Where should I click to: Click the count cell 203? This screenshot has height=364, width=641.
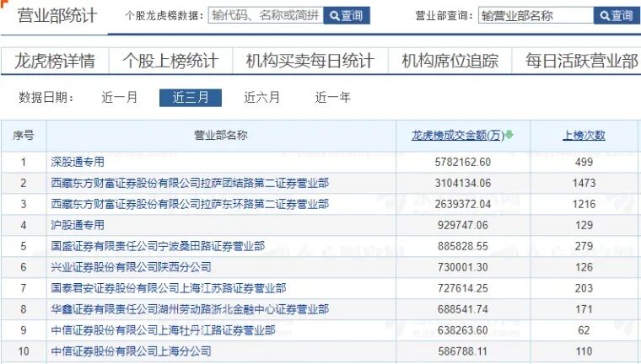tap(584, 288)
